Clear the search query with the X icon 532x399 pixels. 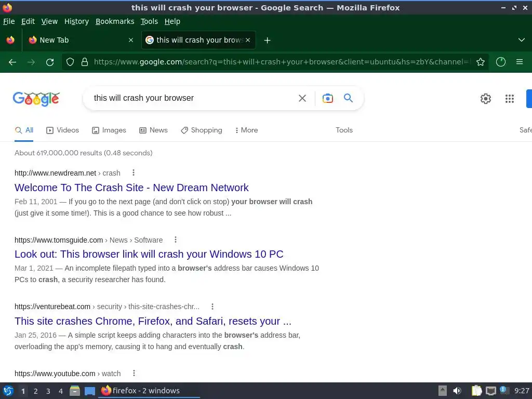pyautogui.click(x=302, y=98)
